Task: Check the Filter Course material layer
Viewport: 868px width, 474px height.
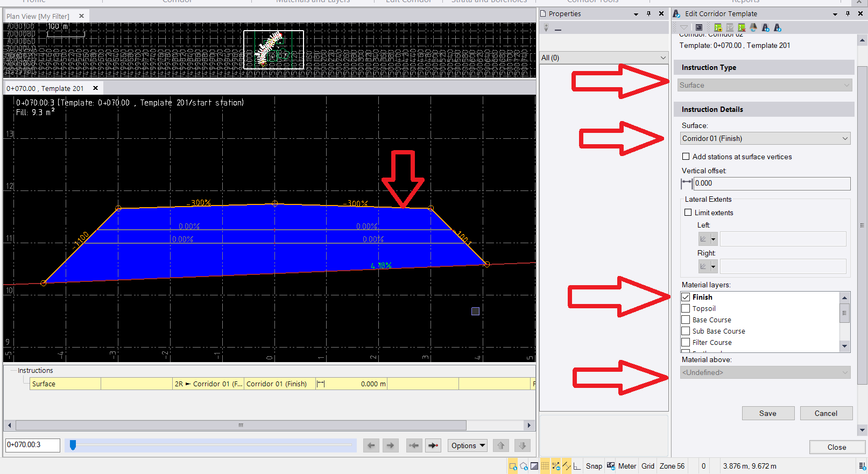Action: pos(686,342)
